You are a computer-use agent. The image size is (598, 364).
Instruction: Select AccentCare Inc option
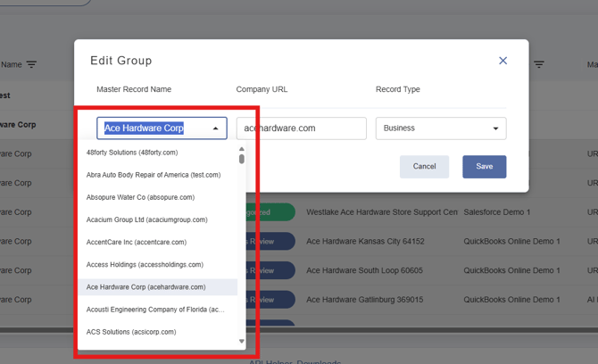(x=157, y=243)
